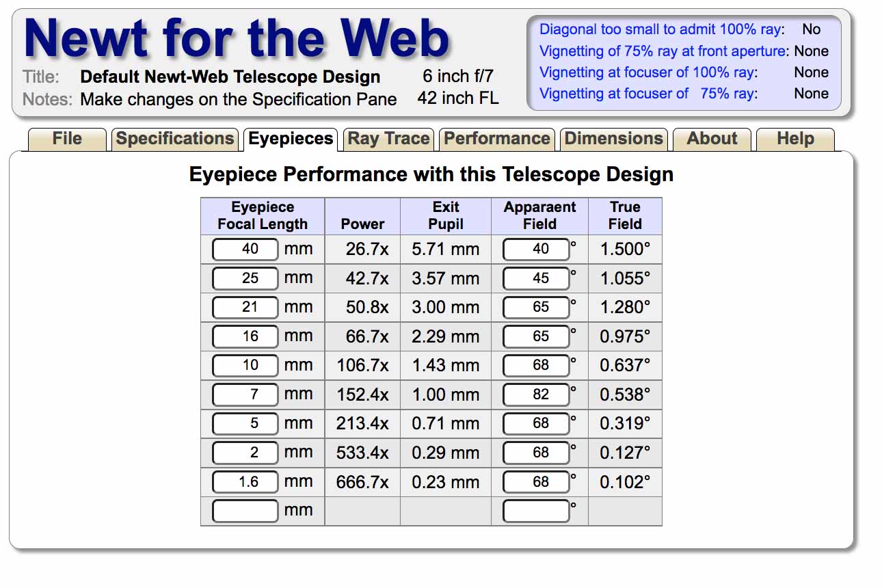Switch to the Specifications tab
The width and height of the screenshot is (882, 588).
[174, 139]
